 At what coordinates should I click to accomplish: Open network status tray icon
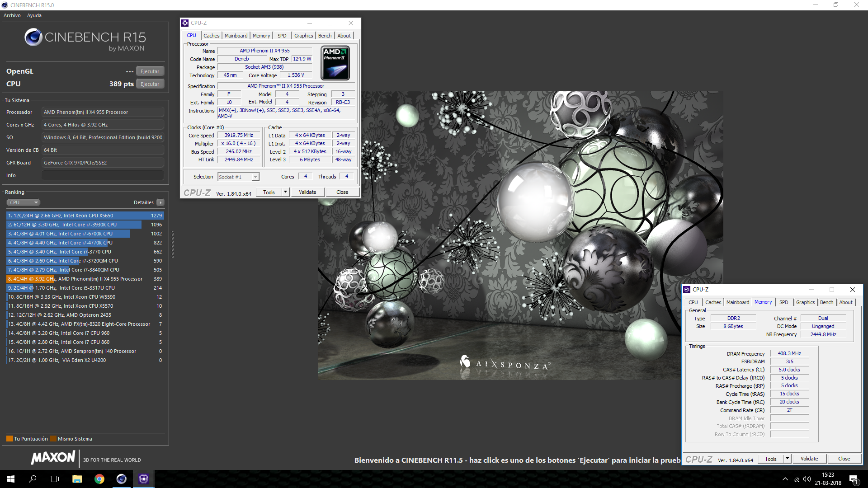(797, 479)
